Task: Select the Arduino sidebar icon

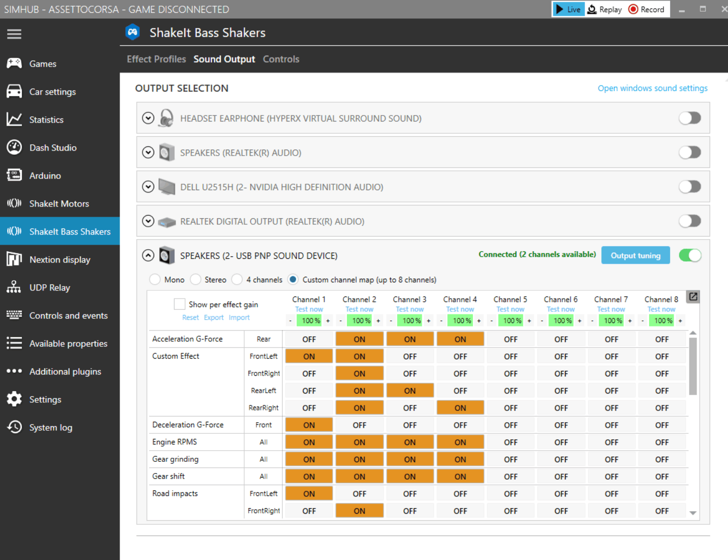Action: pyautogui.click(x=14, y=175)
